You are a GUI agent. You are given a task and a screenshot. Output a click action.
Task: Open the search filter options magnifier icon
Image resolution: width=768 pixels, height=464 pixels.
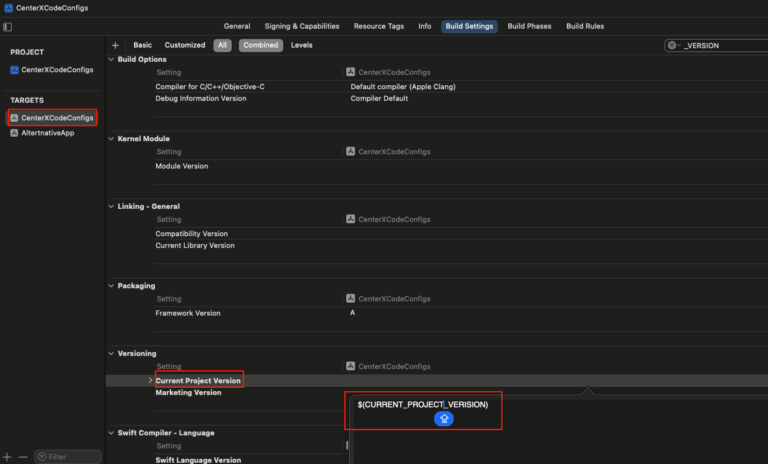pyautogui.click(x=674, y=46)
